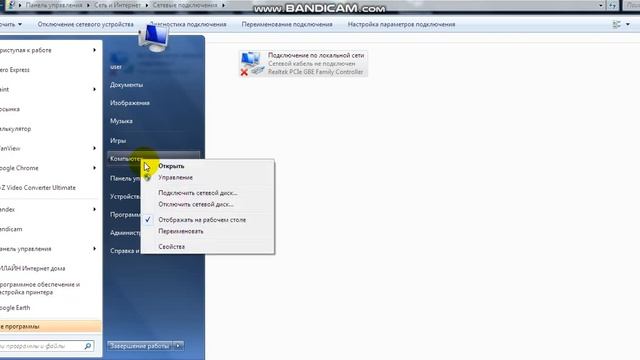Expand the Paint submenu arrow
This screenshot has width=640, height=360.
[94, 89]
